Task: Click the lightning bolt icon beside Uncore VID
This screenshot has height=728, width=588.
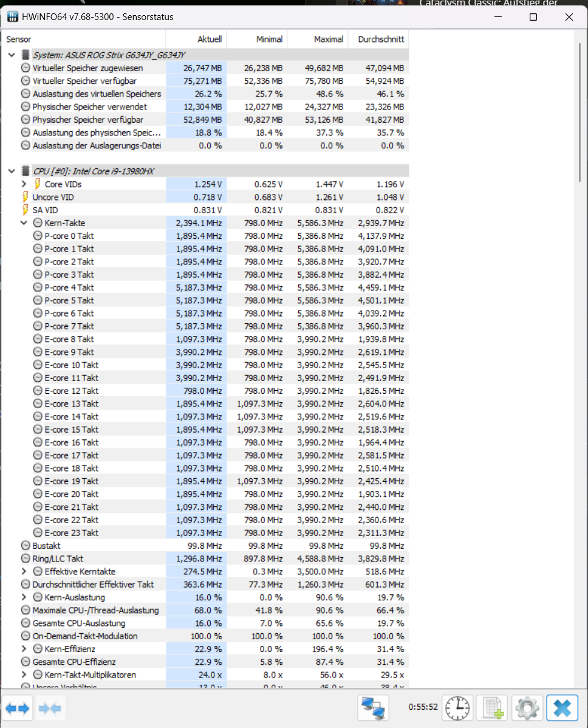Action: pyautogui.click(x=25, y=197)
